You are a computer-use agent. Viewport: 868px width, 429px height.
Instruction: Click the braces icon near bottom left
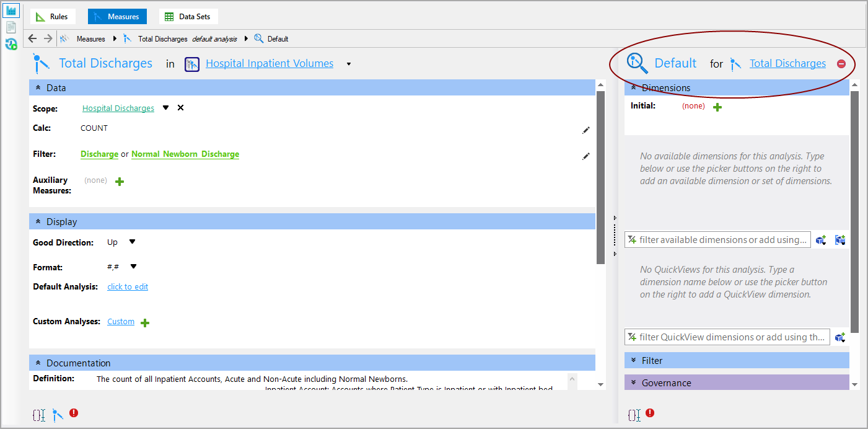(x=39, y=415)
